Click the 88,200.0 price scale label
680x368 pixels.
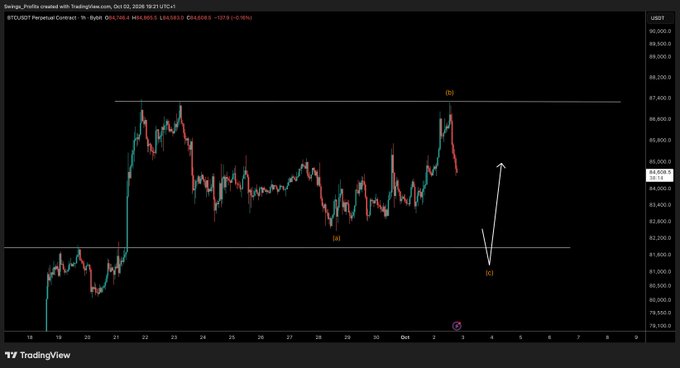(660, 78)
